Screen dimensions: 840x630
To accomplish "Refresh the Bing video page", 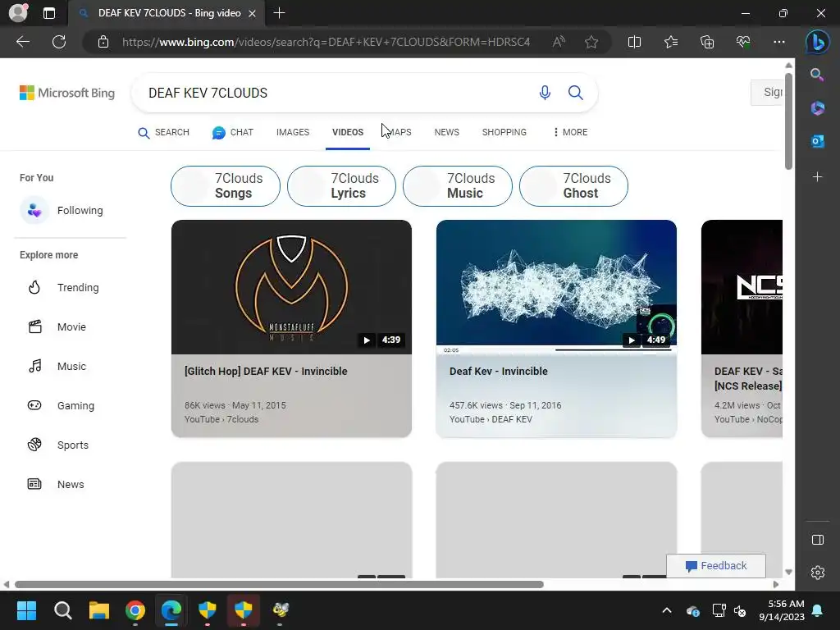I will (59, 42).
